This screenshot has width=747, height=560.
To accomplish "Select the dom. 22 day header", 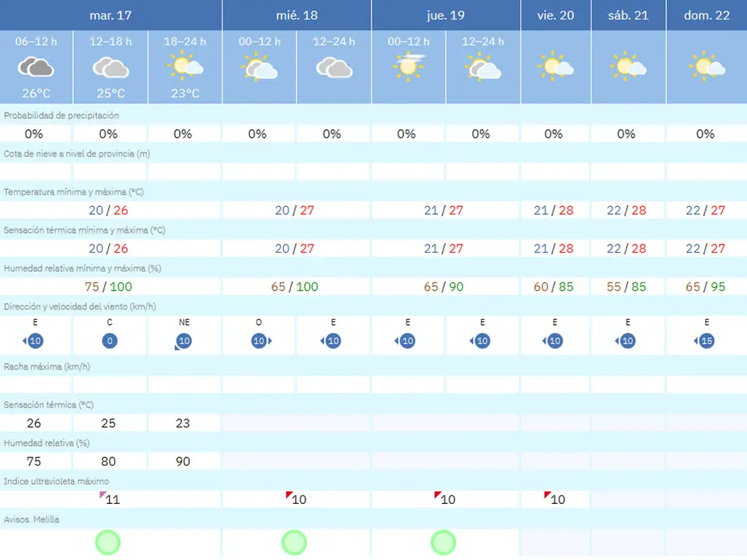I will (x=707, y=16).
